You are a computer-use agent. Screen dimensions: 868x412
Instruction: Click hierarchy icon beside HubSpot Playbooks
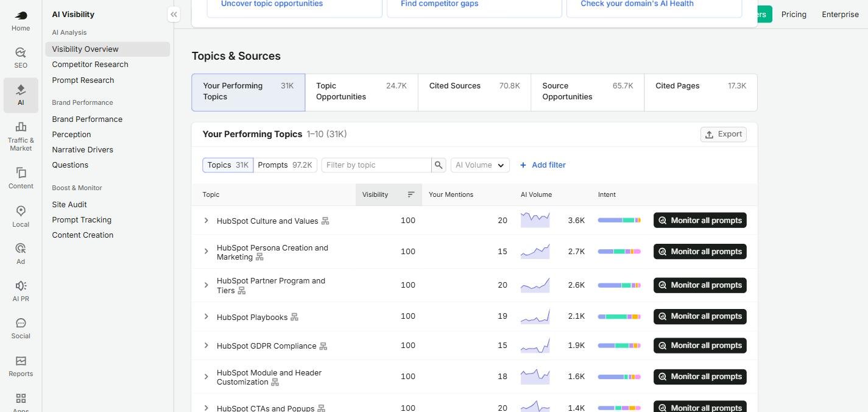294,317
